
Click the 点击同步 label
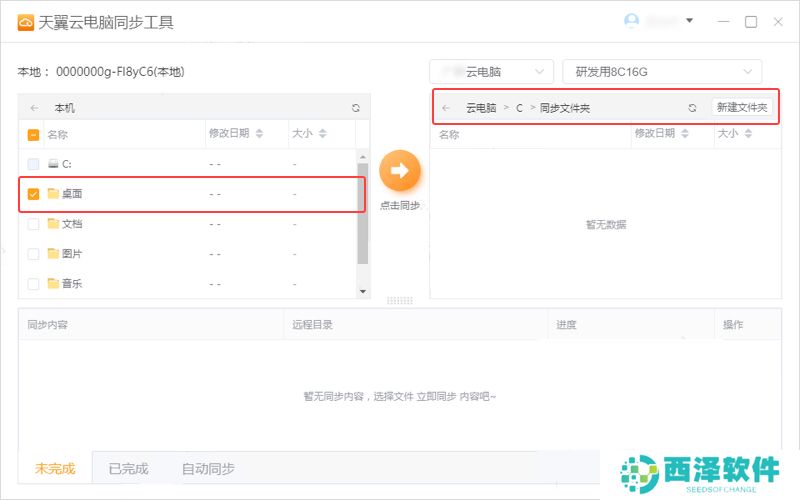(x=400, y=205)
